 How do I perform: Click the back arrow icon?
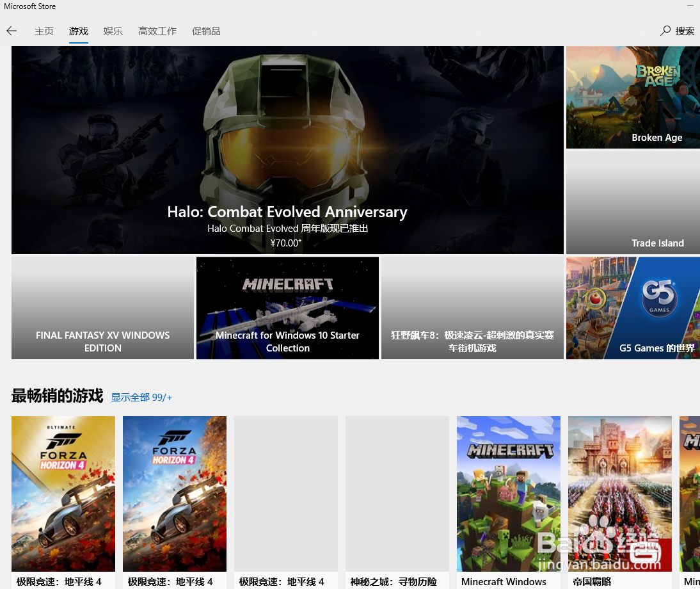click(12, 31)
